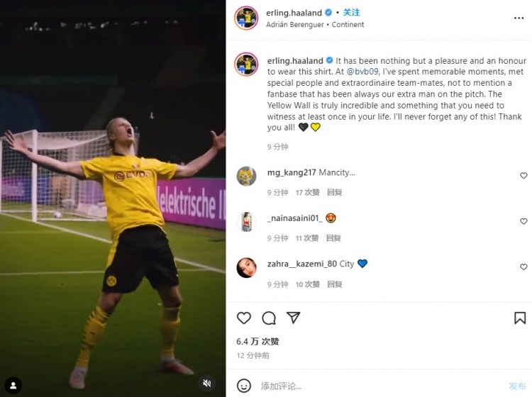The width and height of the screenshot is (532, 397).
Task: Click the add comment input field
Action: click(x=380, y=386)
